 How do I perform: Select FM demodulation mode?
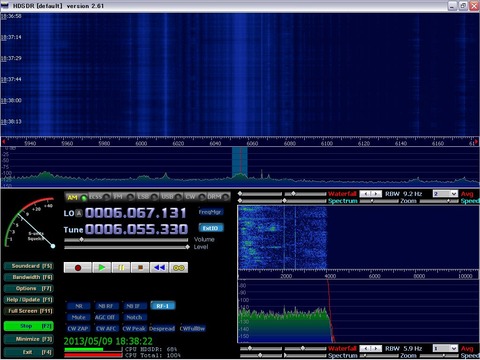123,197
